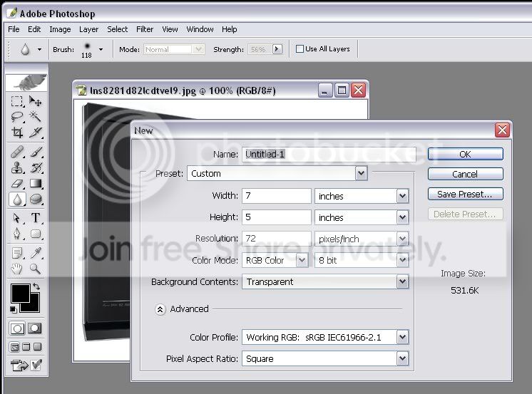The height and width of the screenshot is (394, 532).
Task: Click the feather logo atop toolbox
Action: click(26, 83)
